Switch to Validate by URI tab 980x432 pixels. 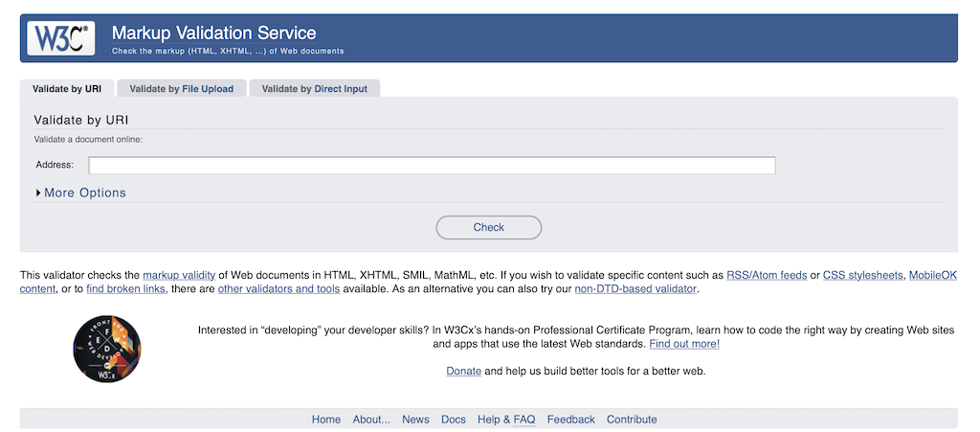pos(67,89)
